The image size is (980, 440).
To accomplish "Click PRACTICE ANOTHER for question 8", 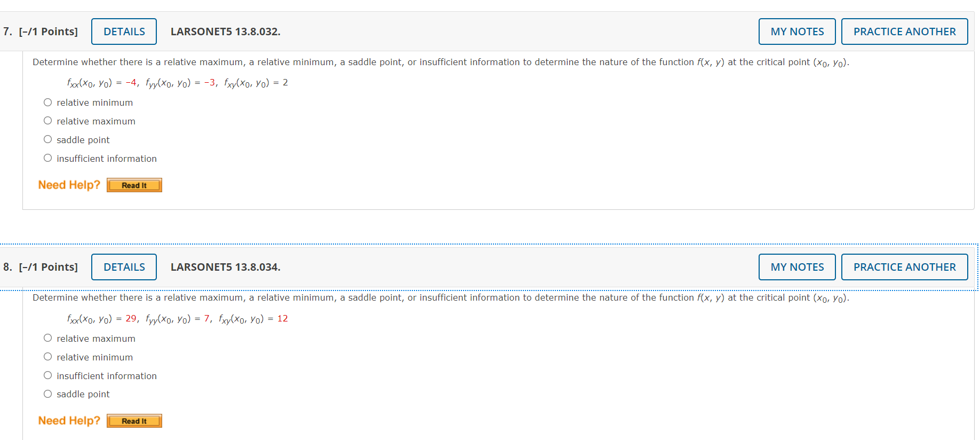I will tap(904, 267).
